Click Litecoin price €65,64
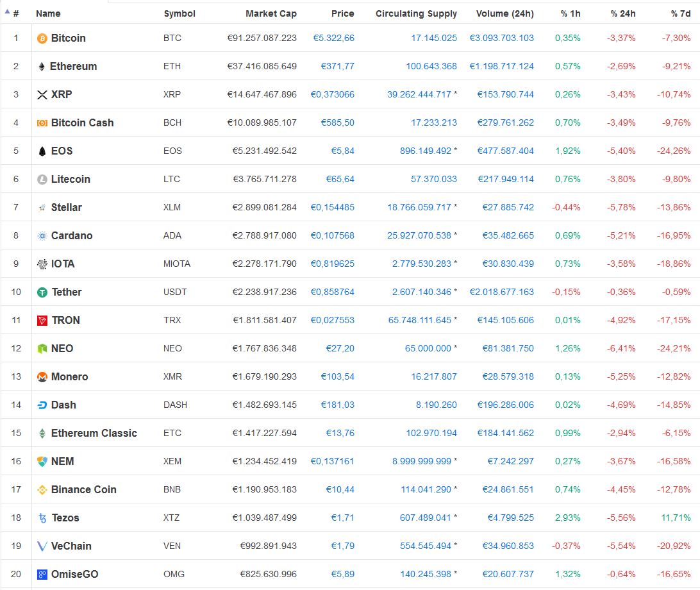Image resolution: width=700 pixels, height=590 pixels. pyautogui.click(x=340, y=179)
